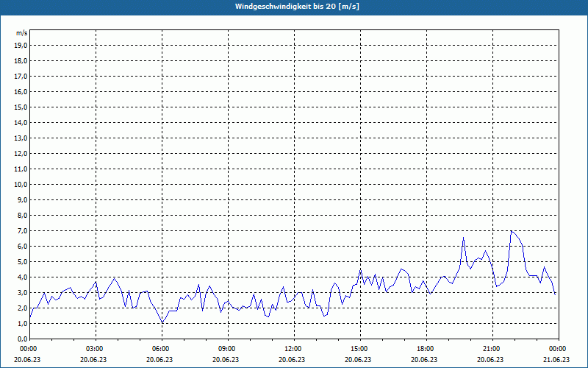Select the 11,0 y-axis label
The width and height of the screenshot is (588, 368).
(21, 169)
